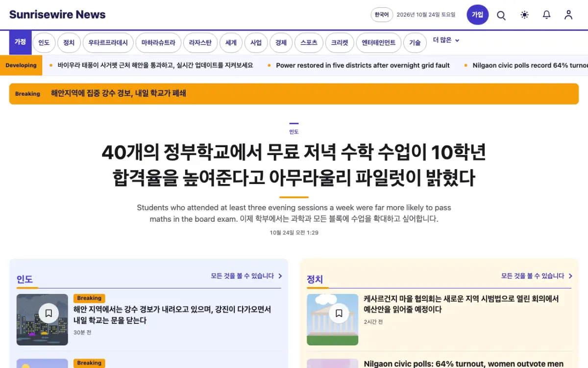Open the 사업 category
Image resolution: width=588 pixels, height=368 pixels.
point(256,43)
